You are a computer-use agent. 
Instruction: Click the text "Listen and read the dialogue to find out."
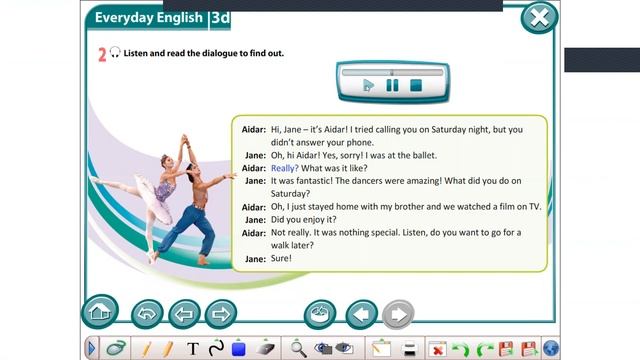(x=204, y=53)
